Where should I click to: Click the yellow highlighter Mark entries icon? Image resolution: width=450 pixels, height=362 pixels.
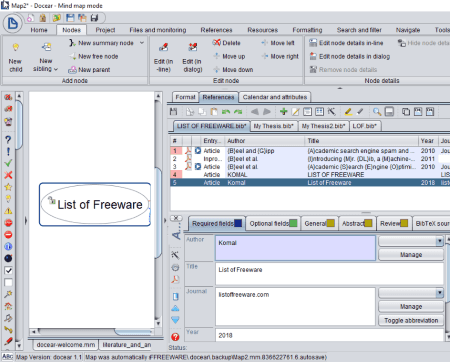click(348, 112)
